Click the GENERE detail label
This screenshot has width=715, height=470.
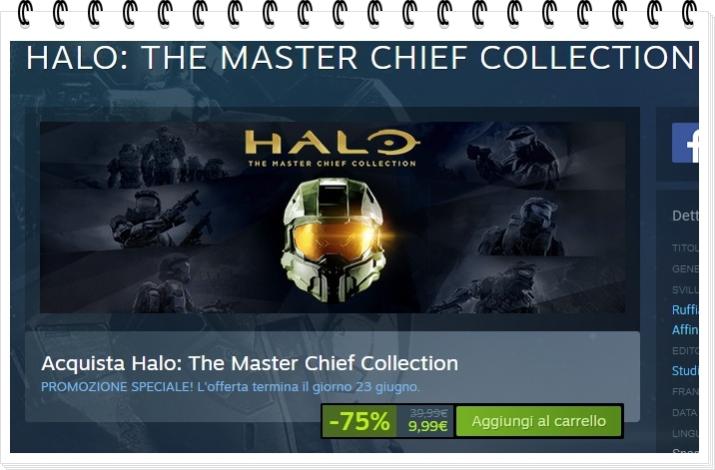(685, 269)
